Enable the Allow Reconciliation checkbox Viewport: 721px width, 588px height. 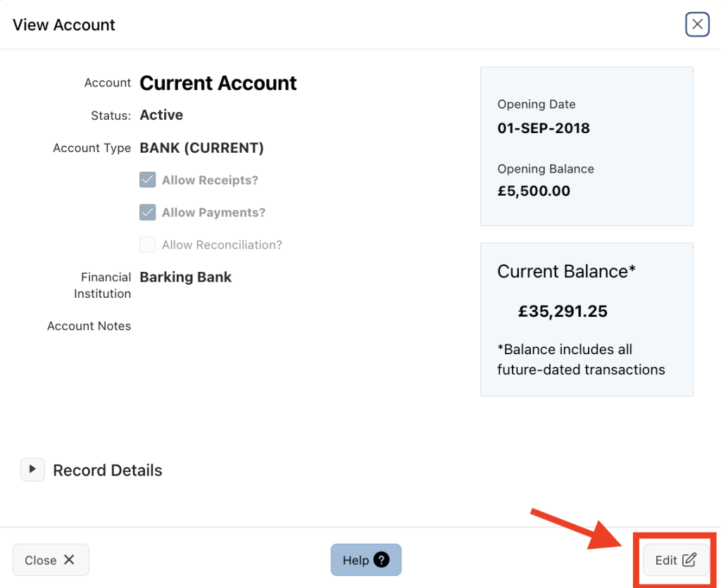point(147,244)
